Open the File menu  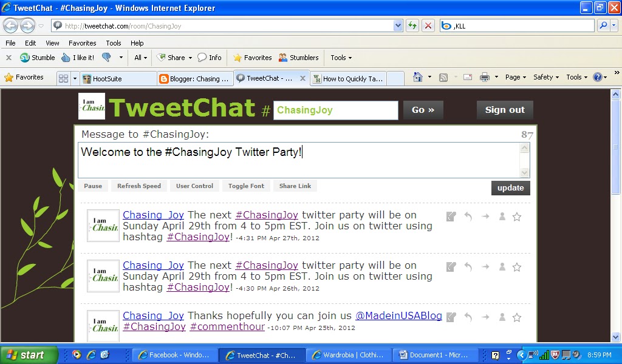11,43
